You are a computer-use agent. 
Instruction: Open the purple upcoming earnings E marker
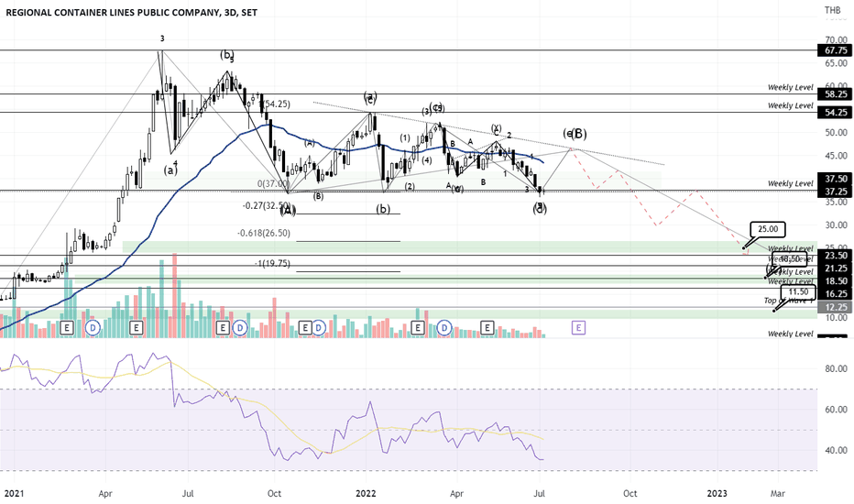578,327
